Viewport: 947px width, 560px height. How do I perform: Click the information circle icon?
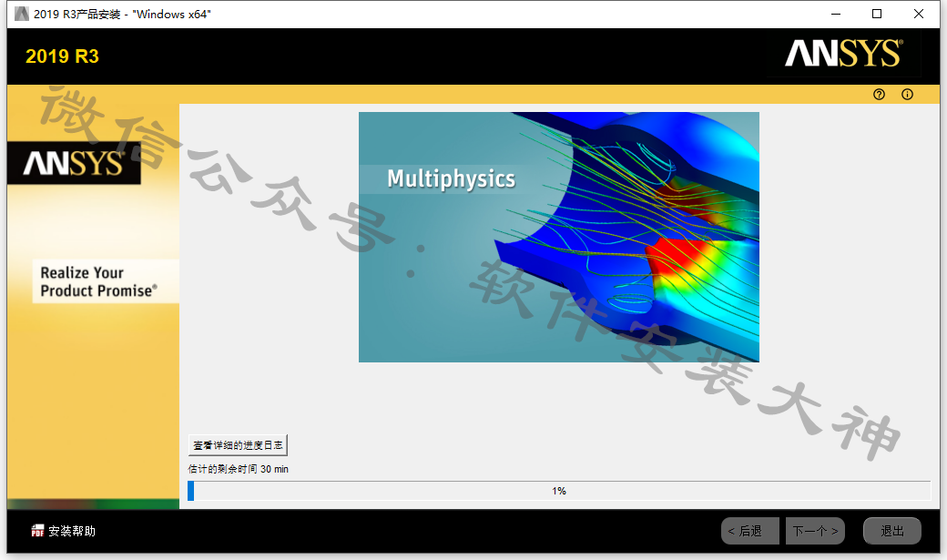[x=907, y=94]
